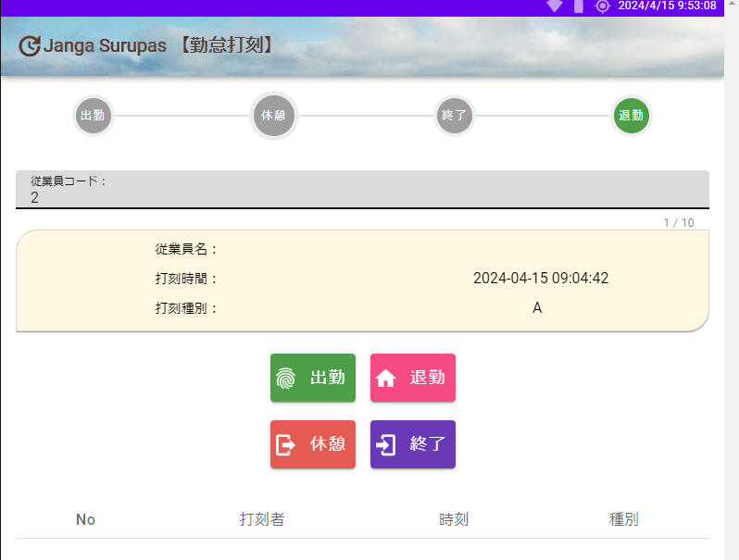Viewport: 739px width, 560px height.
Task: Click the 2024-04-15 09:04:42 timestamp value
Action: coord(541,279)
